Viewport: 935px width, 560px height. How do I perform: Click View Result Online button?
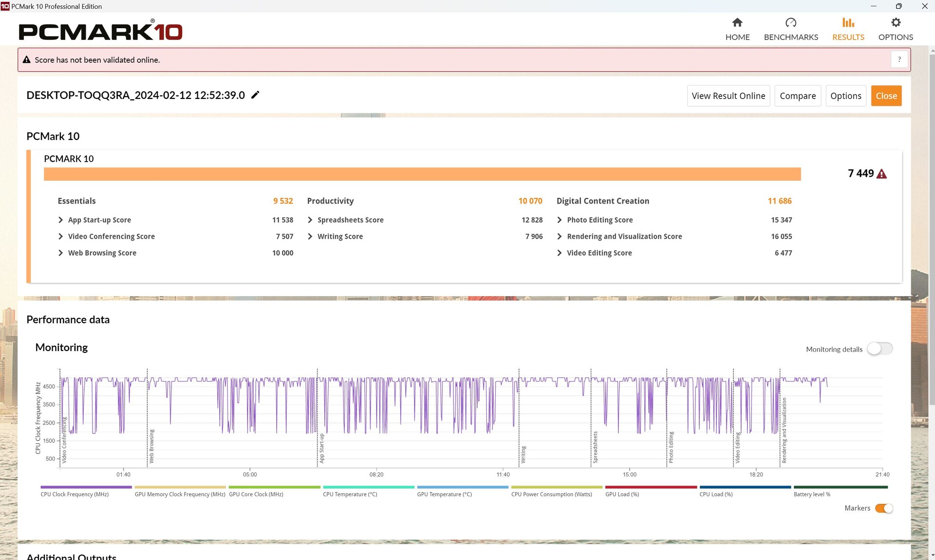tap(728, 96)
